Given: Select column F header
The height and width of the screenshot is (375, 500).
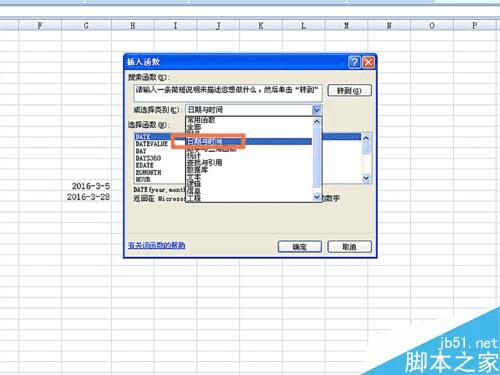Looking at the screenshot, I should pyautogui.click(x=40, y=26).
